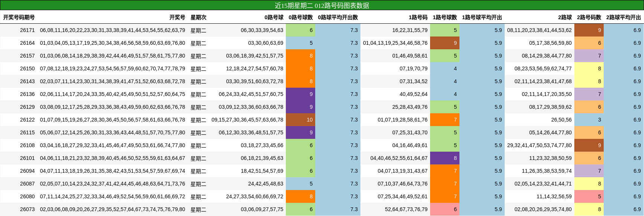Click the 0路号球数 column header

pyautogui.click(x=301, y=17)
